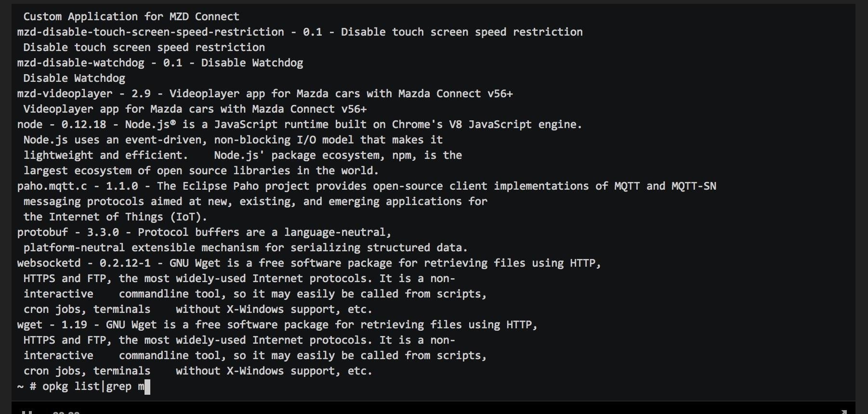Click the 'wget - 1.19' package entry
868x414 pixels.
(x=52, y=325)
